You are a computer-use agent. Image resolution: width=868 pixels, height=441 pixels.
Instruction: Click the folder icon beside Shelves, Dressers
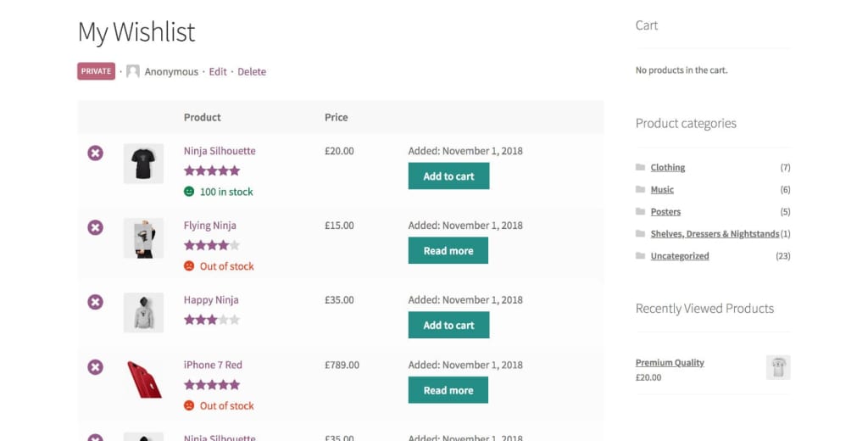pyautogui.click(x=641, y=234)
